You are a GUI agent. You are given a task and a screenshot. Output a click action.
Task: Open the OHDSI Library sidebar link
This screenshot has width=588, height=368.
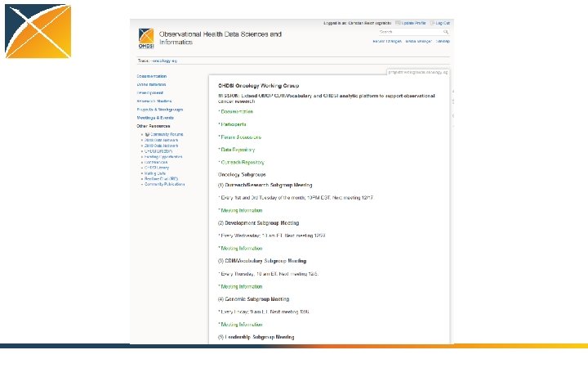(x=157, y=168)
